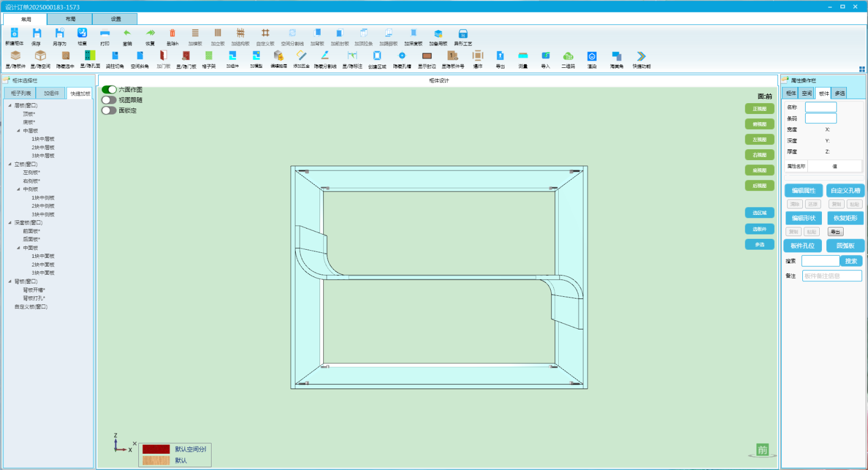The image size is (868, 470).
Task: Collapse the 层板(窗口) tree node
Action: pos(10,105)
